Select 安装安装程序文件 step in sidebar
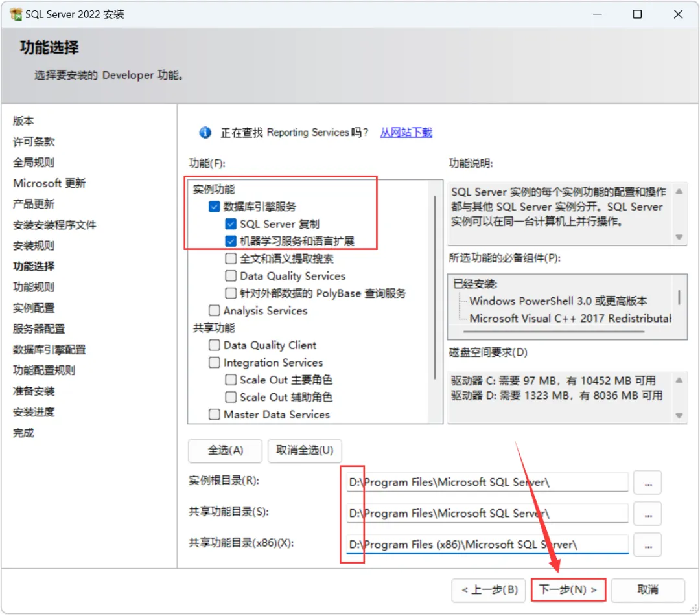 [x=55, y=225]
